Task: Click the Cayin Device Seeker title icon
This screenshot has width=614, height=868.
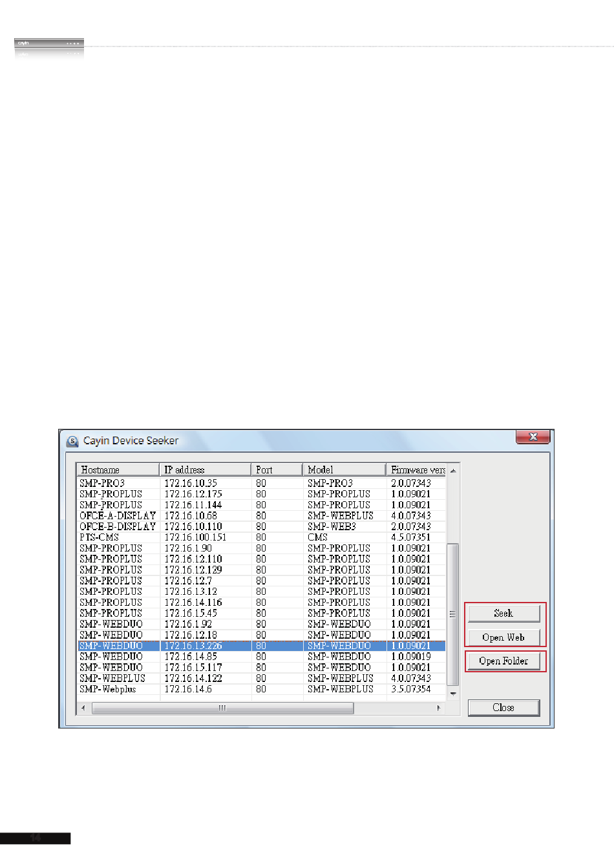Action: click(x=72, y=441)
